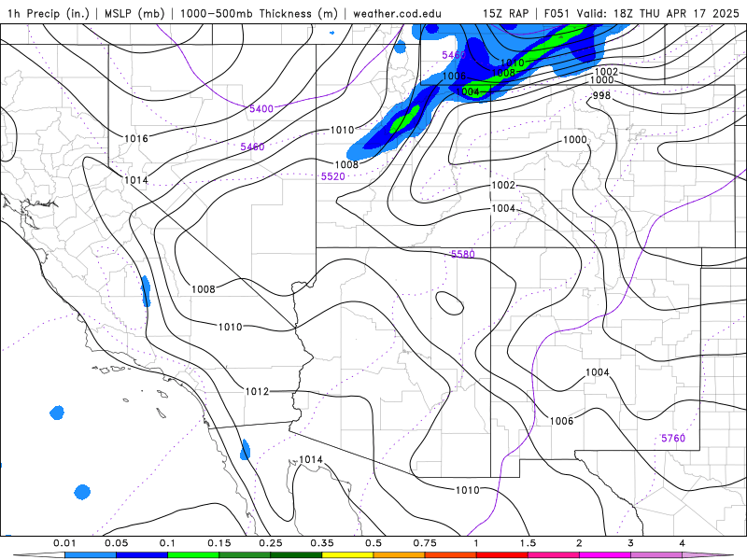This screenshot has height=560, width=747.
Task: Click the '3' legend value
Action: [631, 543]
